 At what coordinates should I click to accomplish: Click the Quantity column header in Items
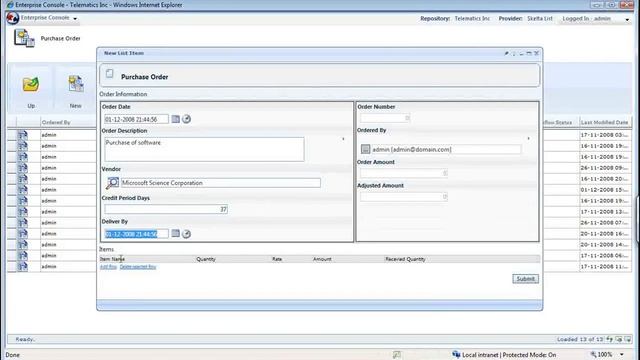[x=206, y=259]
